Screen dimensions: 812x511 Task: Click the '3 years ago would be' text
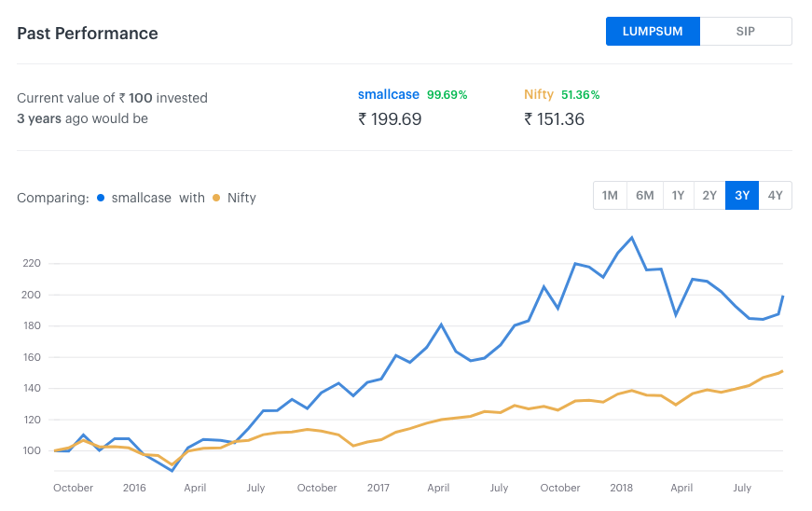[82, 118]
